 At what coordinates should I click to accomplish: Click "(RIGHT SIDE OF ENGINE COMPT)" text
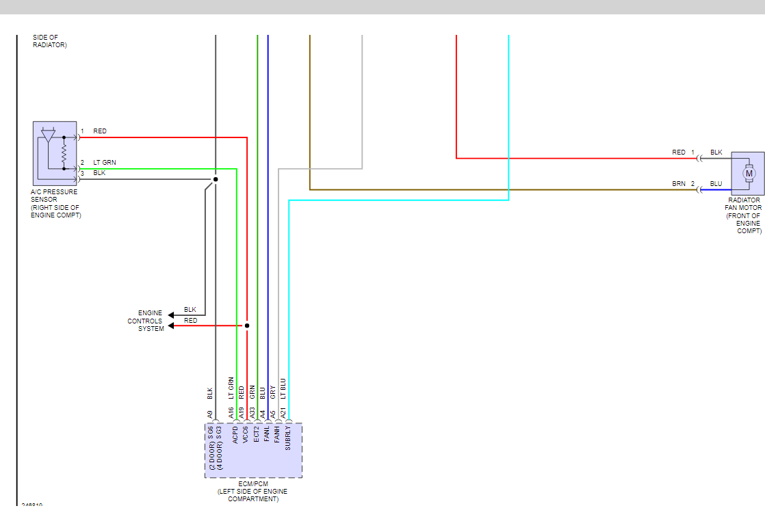55,211
